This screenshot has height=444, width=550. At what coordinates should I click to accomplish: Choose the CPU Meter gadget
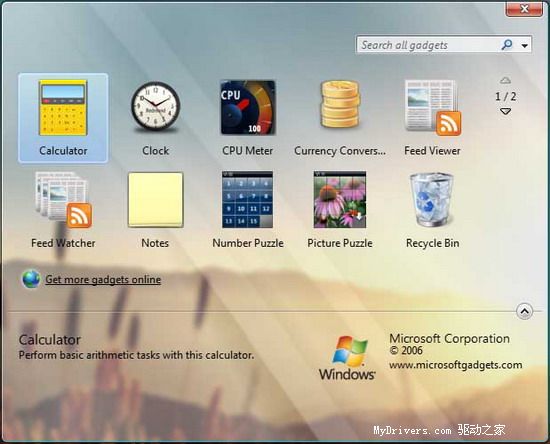coord(248,108)
